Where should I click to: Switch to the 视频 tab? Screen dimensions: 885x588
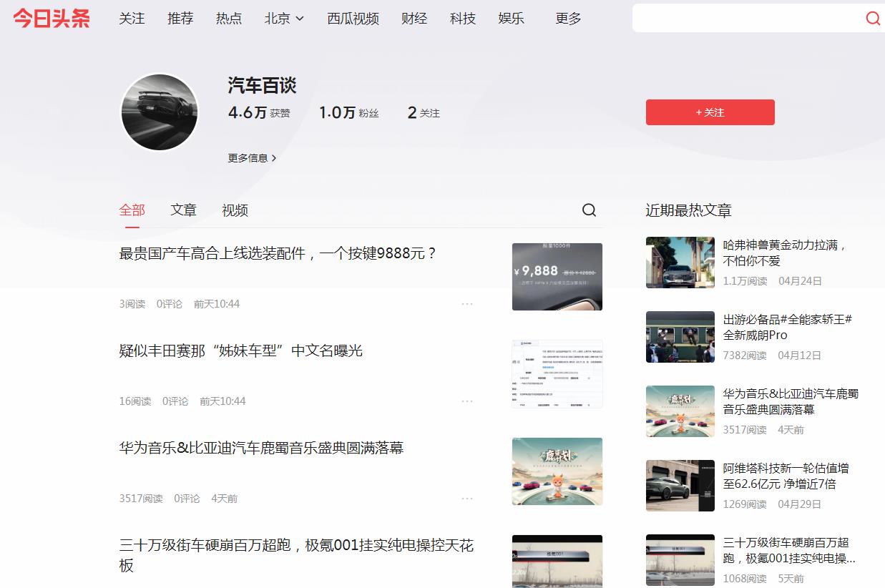click(235, 210)
